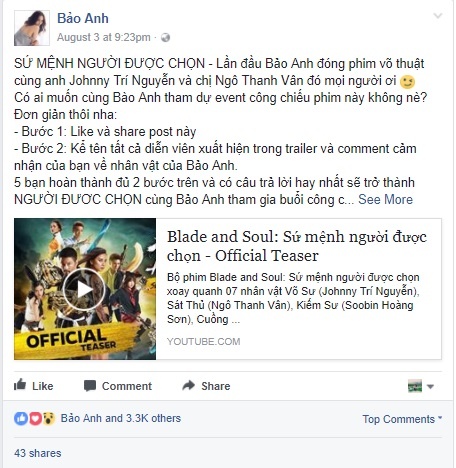The width and height of the screenshot is (456, 468).
Task: View the 43 shares list
Action: click(x=38, y=453)
